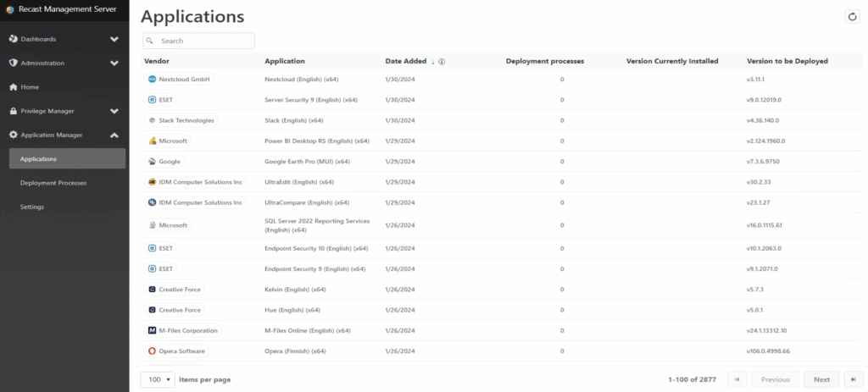Image resolution: width=868 pixels, height=392 pixels.
Task: Expand the Administration section chevron
Action: point(114,63)
